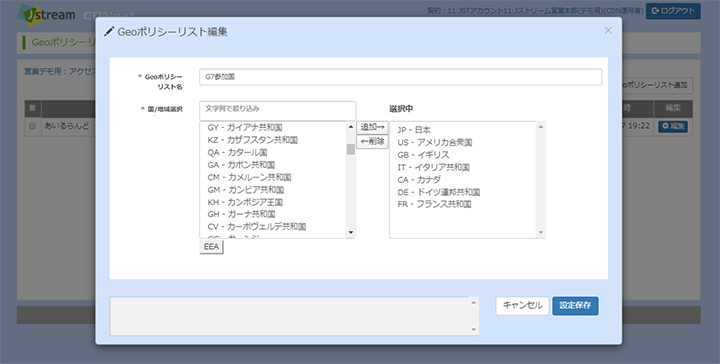Screen dimensions: 720x364
Task: Select GA - ガボン共和国 in country list
Action: 241,165
